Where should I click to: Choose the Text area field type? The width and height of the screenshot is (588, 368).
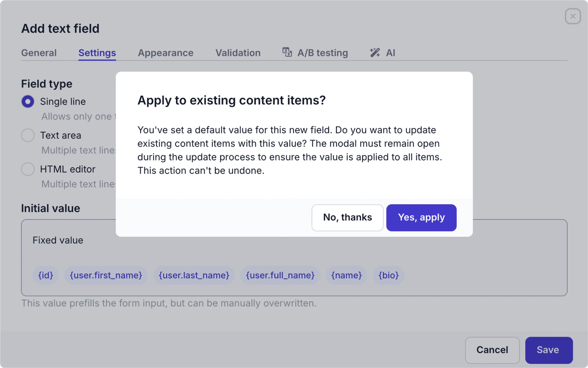28,135
